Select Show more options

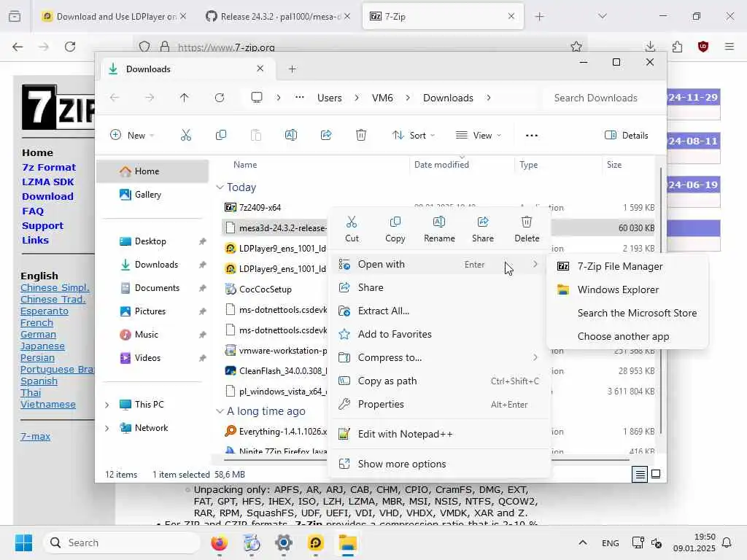click(x=438, y=464)
